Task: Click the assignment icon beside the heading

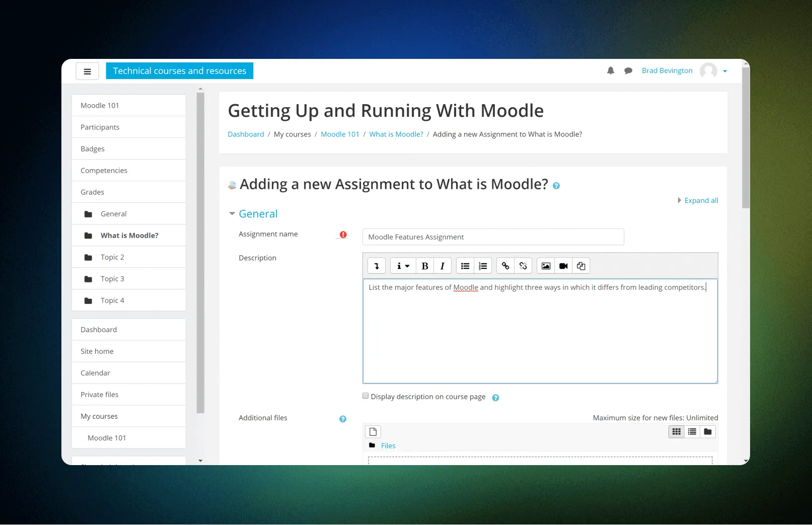Action: (232, 185)
